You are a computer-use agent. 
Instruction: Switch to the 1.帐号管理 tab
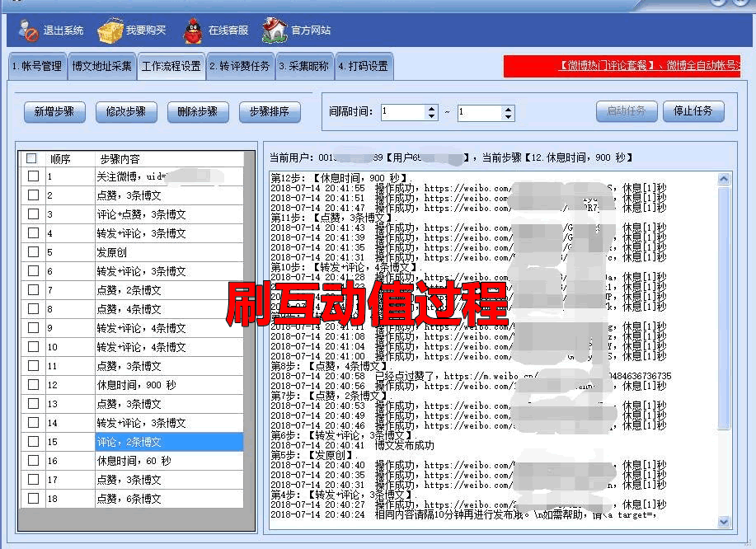click(x=37, y=66)
